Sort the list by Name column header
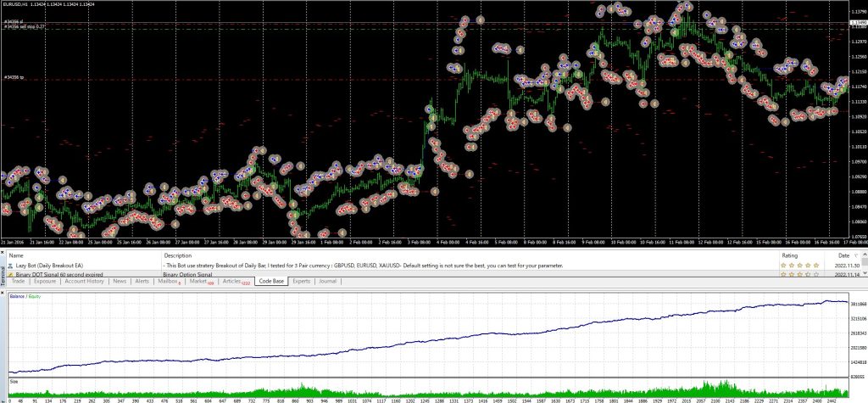Image resolution: width=868 pixels, height=403 pixels. point(17,255)
